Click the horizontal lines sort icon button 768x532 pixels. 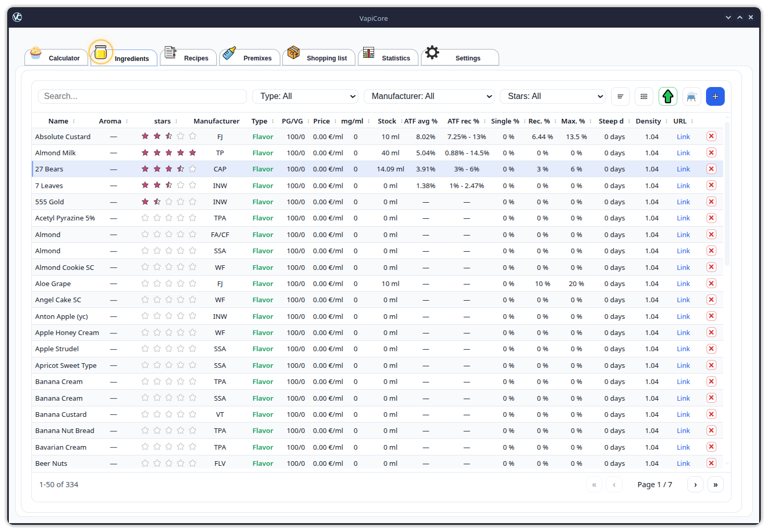(x=620, y=96)
